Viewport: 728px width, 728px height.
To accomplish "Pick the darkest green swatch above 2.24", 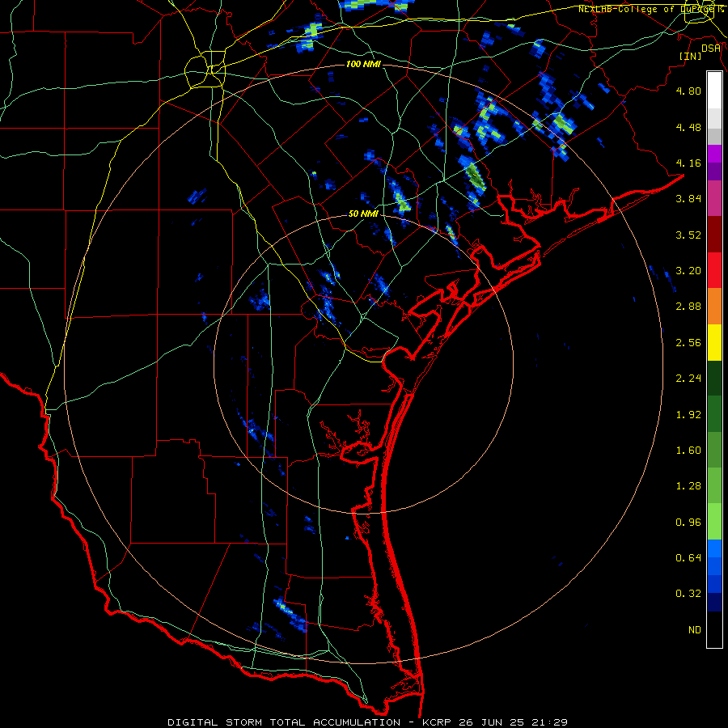I will click(x=714, y=378).
